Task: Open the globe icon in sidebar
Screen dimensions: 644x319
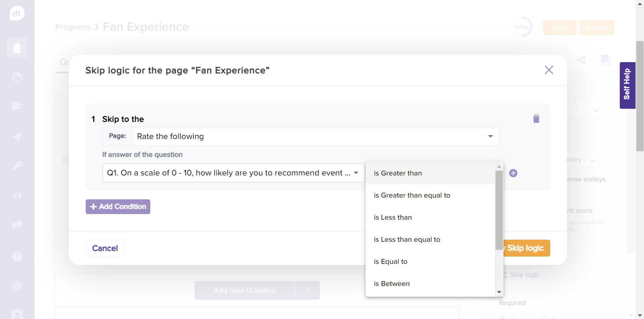Action: tap(17, 286)
